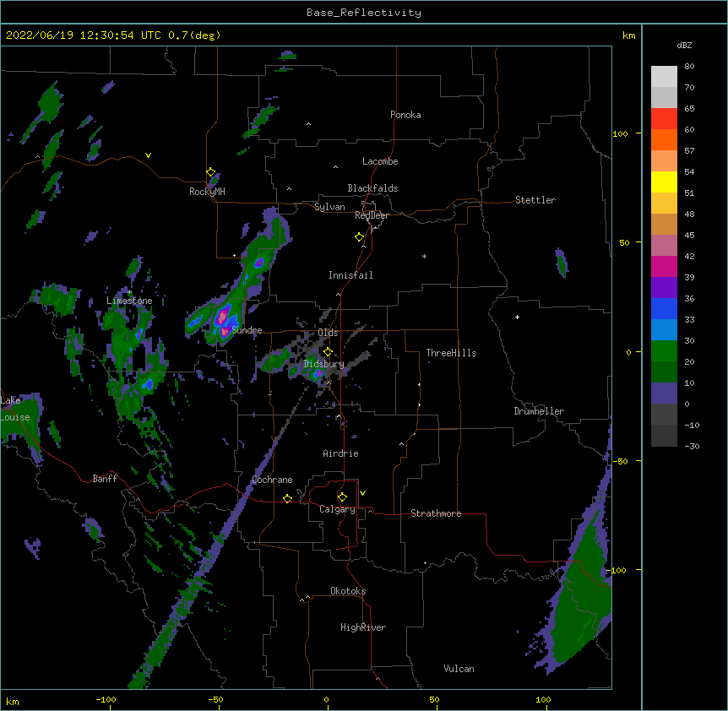This screenshot has height=711, width=728.
Task: Click the Limestone label
Action: pos(129,301)
